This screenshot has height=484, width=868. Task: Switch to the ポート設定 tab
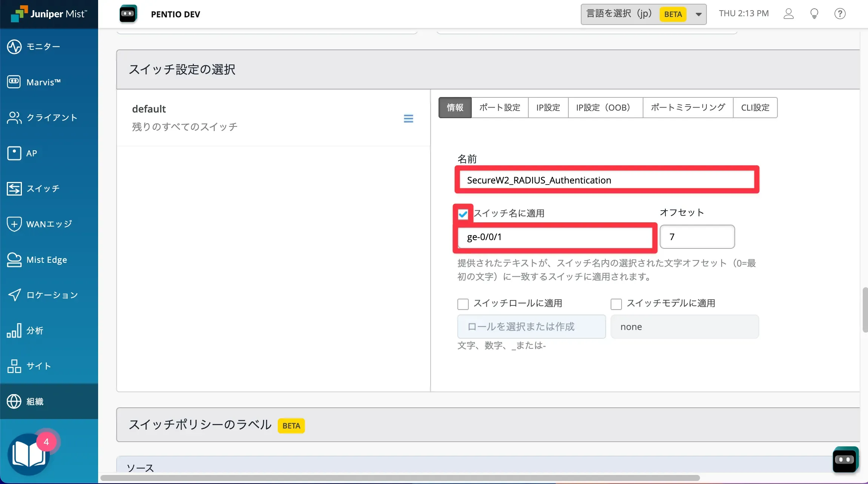500,108
